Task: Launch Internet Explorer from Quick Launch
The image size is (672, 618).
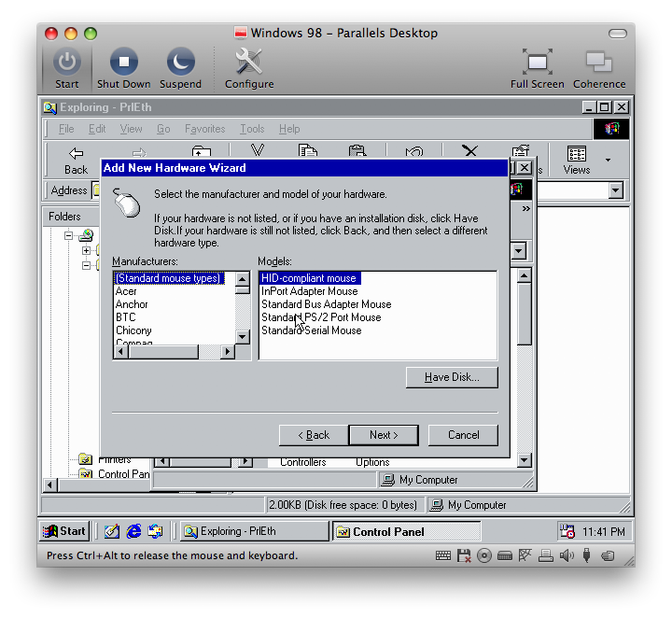Action: 133,531
